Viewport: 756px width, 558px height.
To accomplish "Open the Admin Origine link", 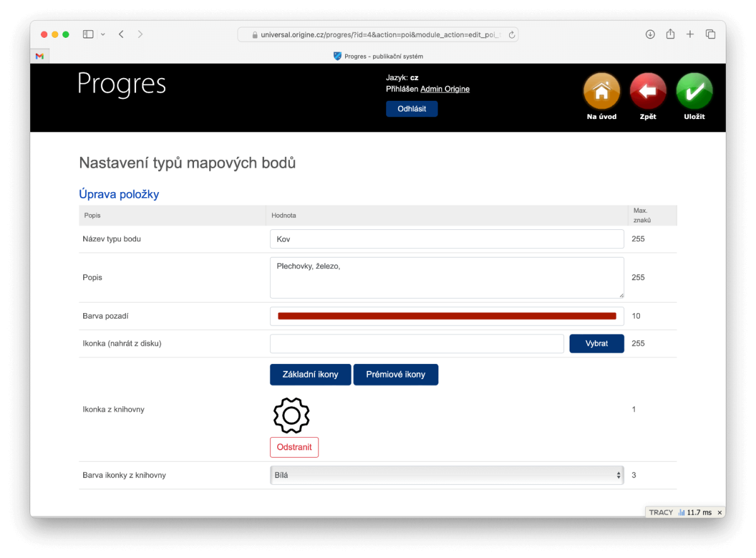I will 445,89.
